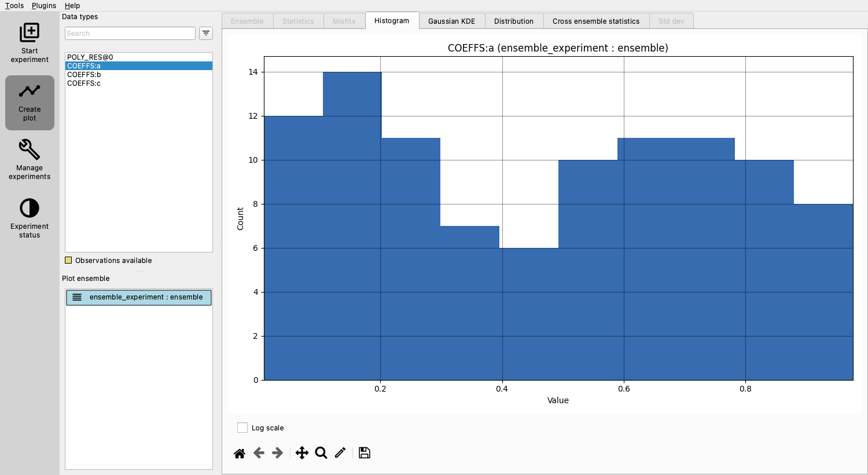
Task: Open Manage experiments wrench icon
Action: [30, 149]
